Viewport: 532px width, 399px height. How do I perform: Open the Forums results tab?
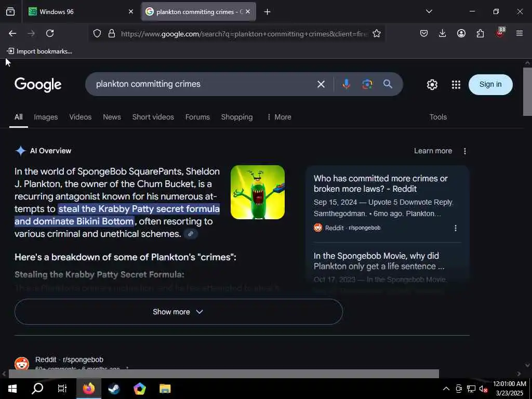(197, 117)
